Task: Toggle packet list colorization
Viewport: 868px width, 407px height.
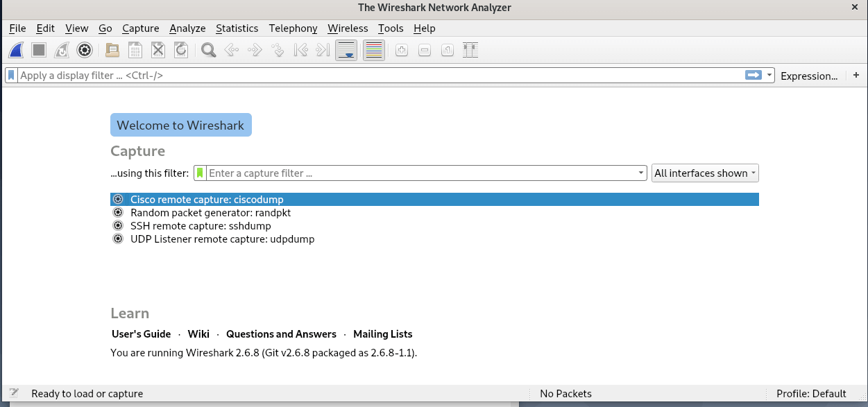Action: click(374, 50)
